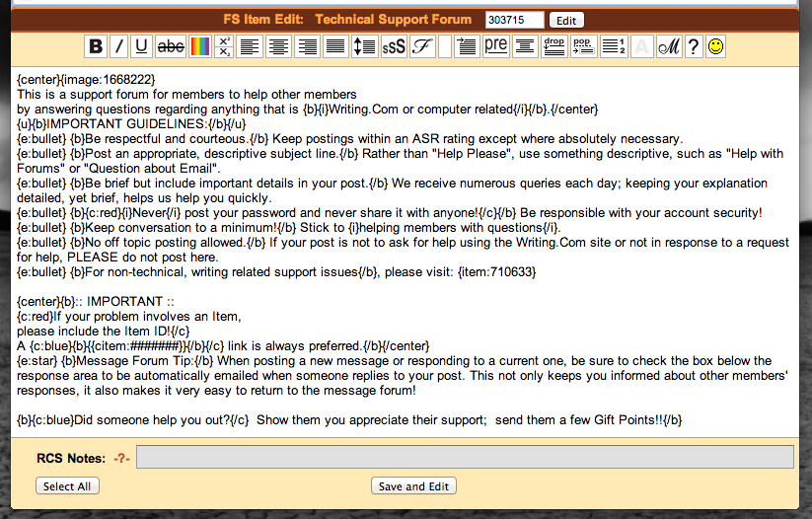This screenshot has height=519, width=812.
Task: Center align the text
Action: point(279,46)
